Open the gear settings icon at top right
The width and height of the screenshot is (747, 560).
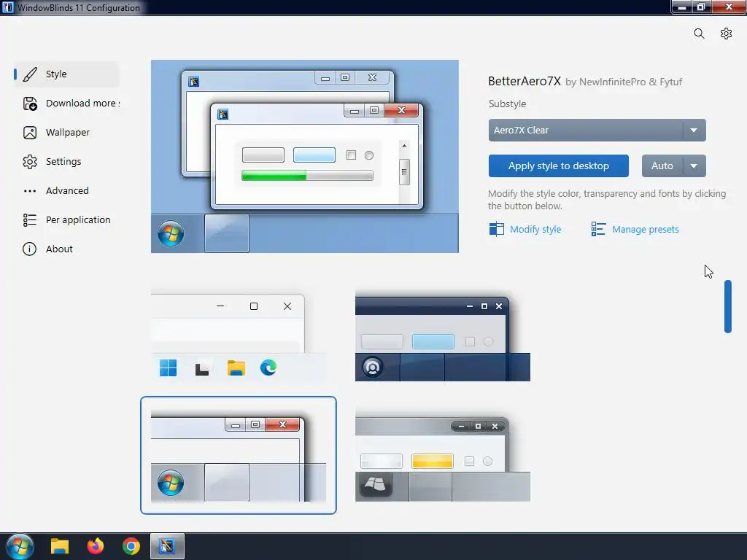click(x=726, y=34)
